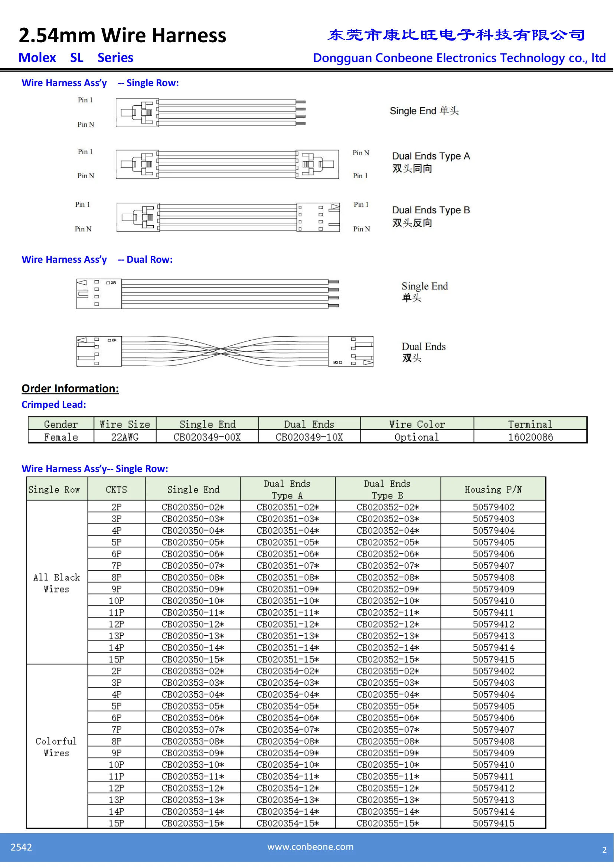Click the dual-row Dual Ends crossed-wire diagram
Image resolution: width=614 pixels, height=868 pixels.
coord(225,351)
